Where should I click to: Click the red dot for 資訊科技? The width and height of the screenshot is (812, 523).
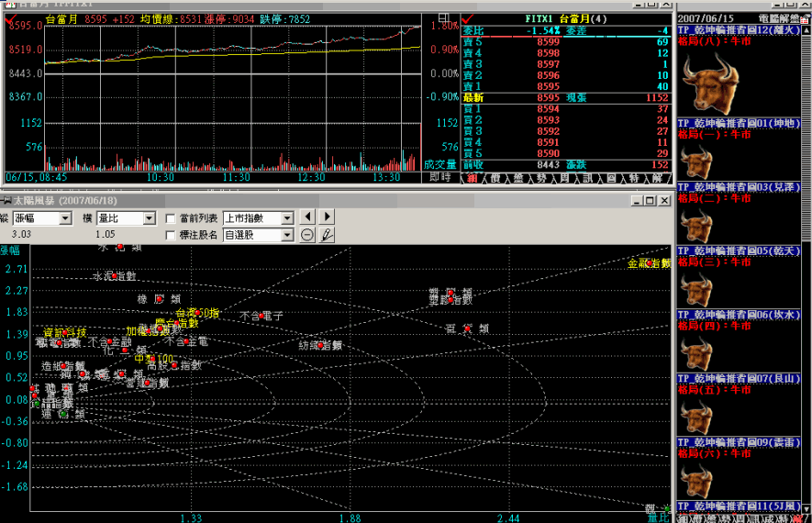[x=65, y=332]
